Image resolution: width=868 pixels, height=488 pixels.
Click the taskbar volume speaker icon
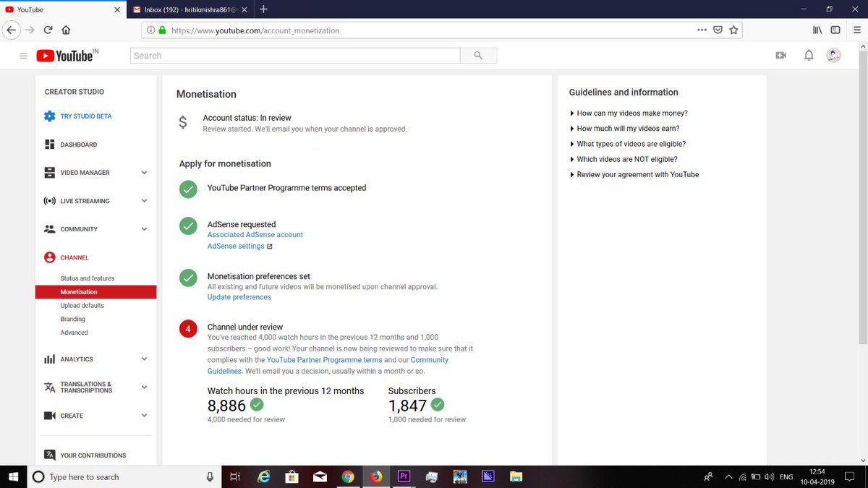click(x=769, y=476)
